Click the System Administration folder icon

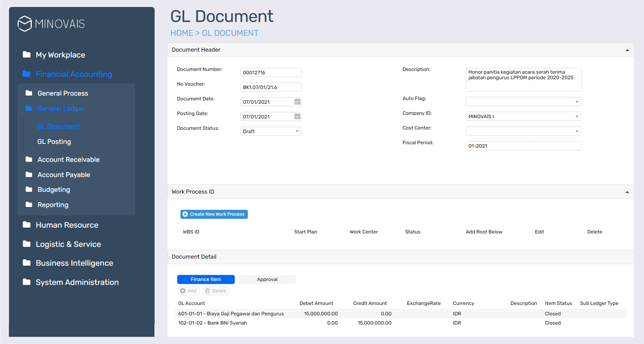pyautogui.click(x=26, y=282)
